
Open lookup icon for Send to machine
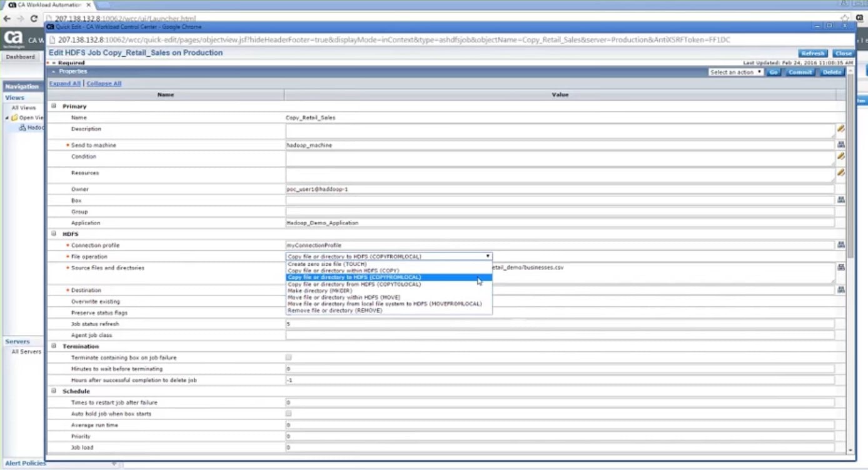point(841,144)
